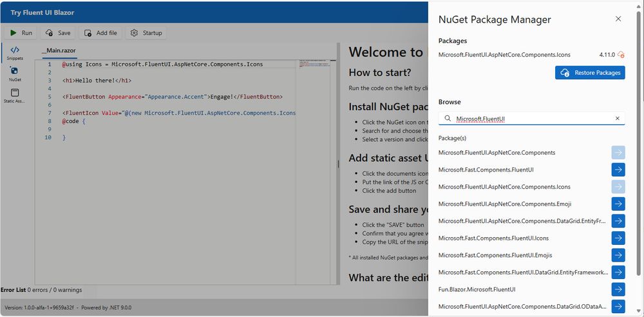Click code line 1 @using statement
Screen dimensions: 644x317
coord(163,64)
